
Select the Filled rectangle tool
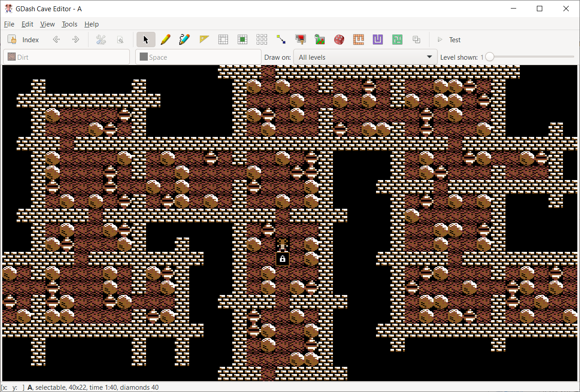pyautogui.click(x=243, y=40)
